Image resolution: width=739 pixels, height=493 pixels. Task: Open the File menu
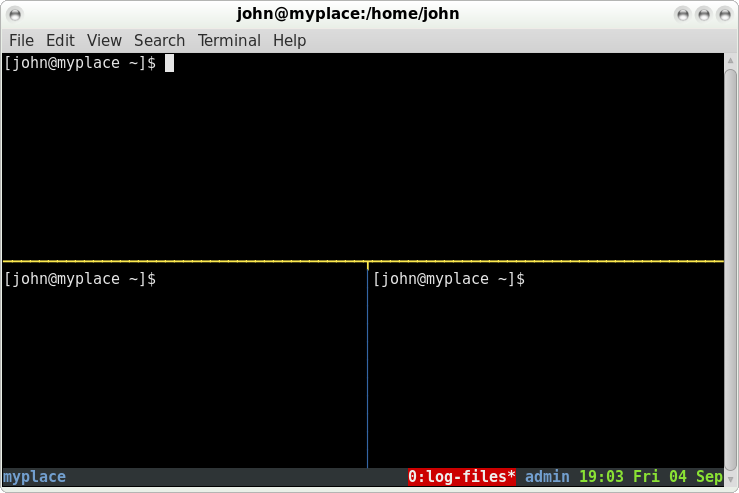pos(21,41)
